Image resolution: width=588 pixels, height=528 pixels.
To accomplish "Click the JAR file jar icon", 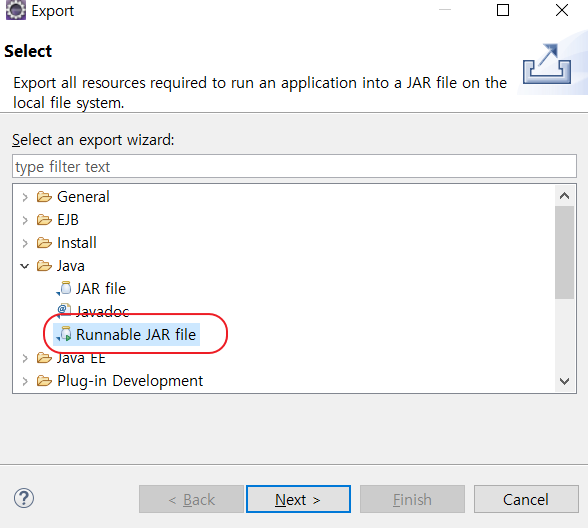I will click(64, 288).
